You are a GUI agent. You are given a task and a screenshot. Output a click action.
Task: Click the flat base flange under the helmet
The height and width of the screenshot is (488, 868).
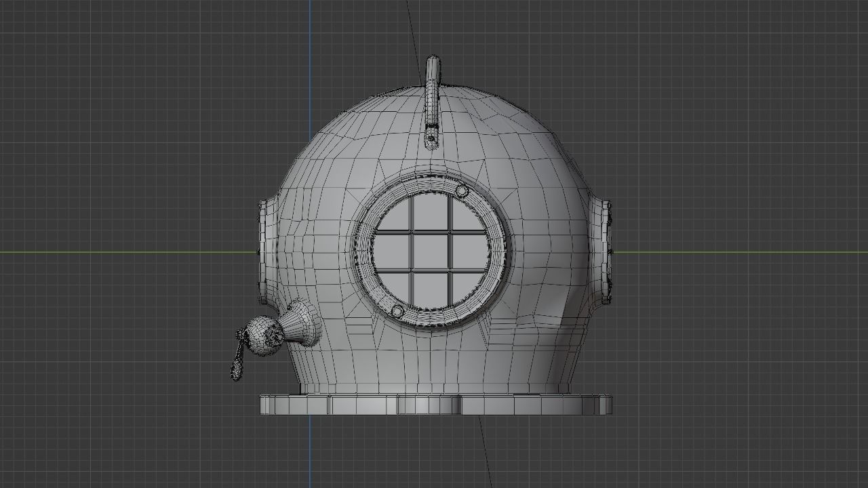point(436,405)
